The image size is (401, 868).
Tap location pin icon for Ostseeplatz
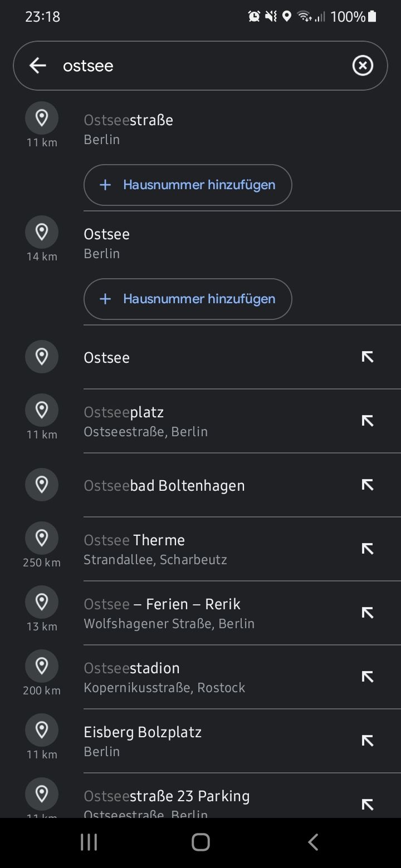pyautogui.click(x=42, y=411)
